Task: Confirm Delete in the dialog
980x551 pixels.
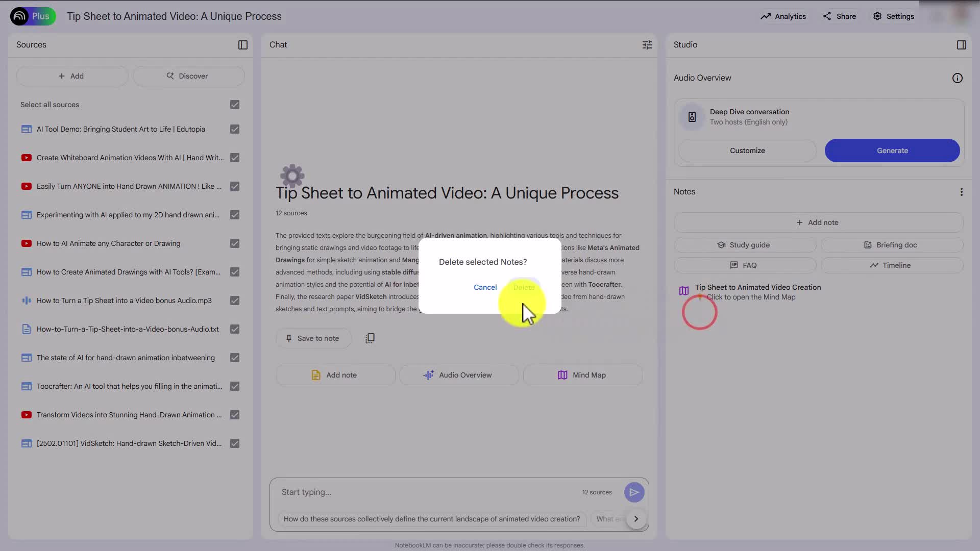Action: [x=524, y=287]
